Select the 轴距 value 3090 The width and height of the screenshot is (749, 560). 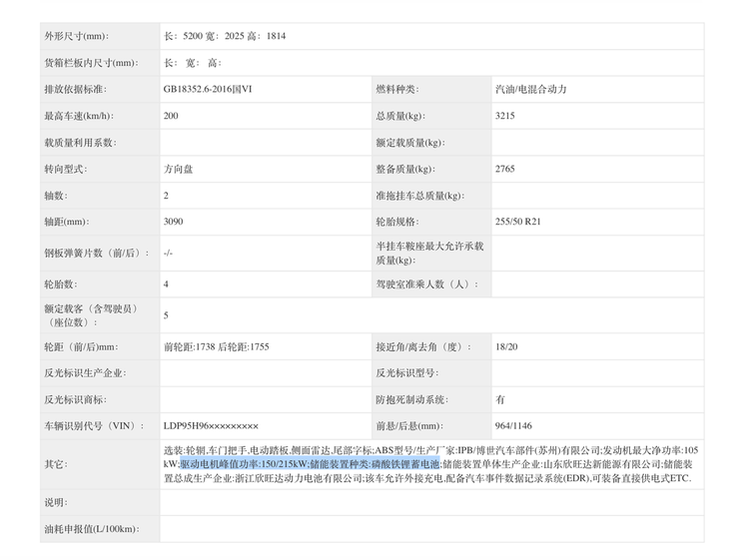click(x=174, y=222)
